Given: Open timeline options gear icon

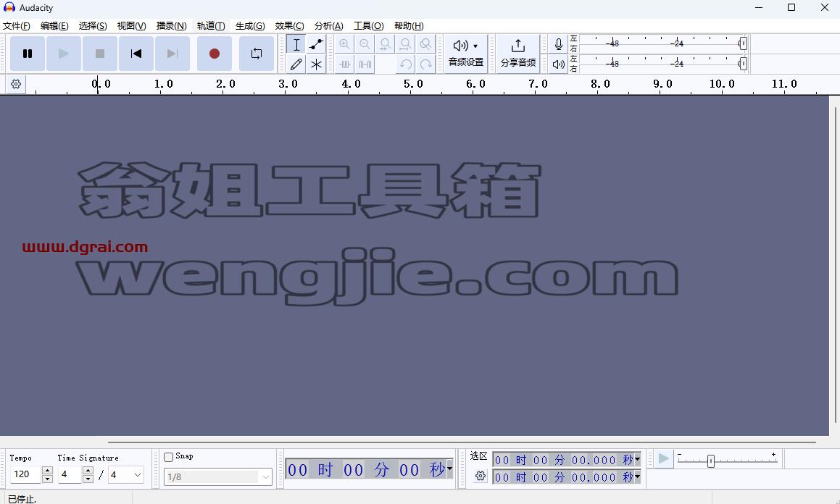Looking at the screenshot, I should [x=16, y=84].
